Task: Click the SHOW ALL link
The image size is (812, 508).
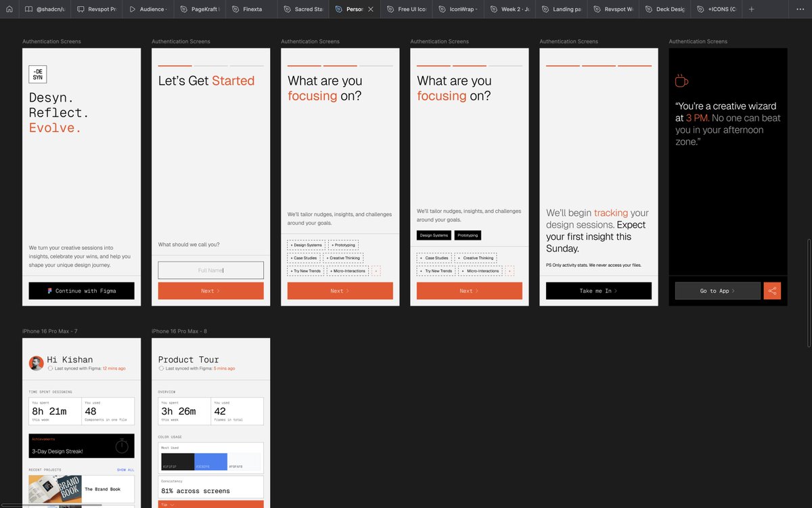Action: click(x=125, y=469)
